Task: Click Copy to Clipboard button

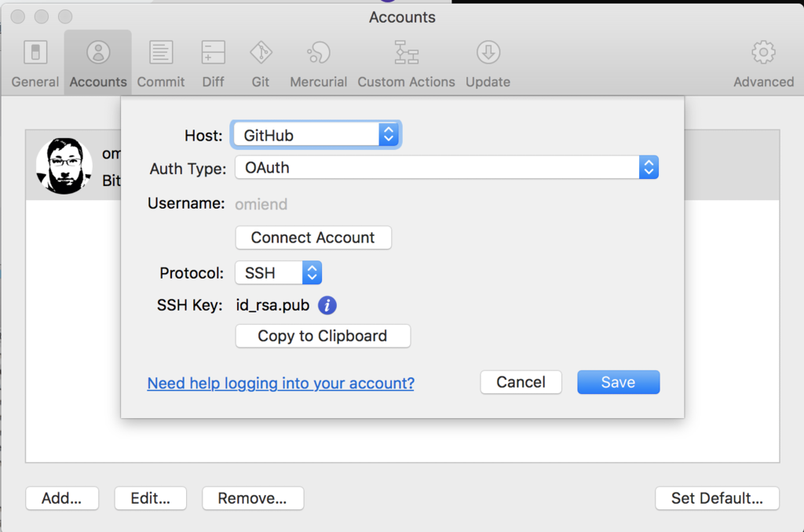Action: [x=323, y=336]
